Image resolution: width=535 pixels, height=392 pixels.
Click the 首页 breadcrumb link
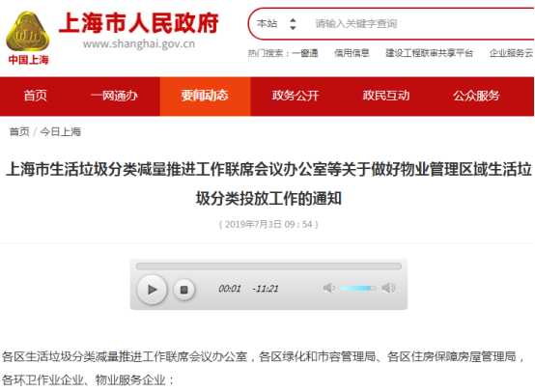click(19, 131)
